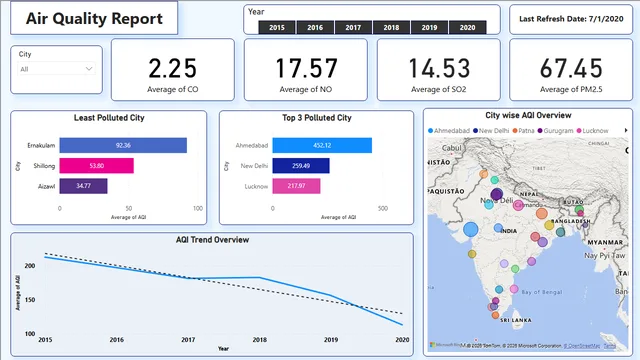Click the 2018 label on the trend x-axis
Screen dimensions: 640x360
260,340
